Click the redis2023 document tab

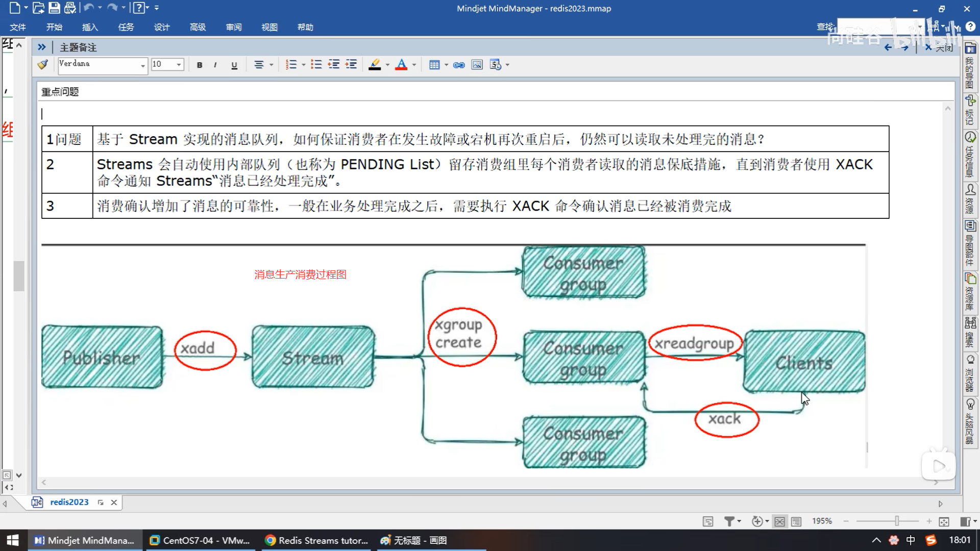tap(69, 502)
